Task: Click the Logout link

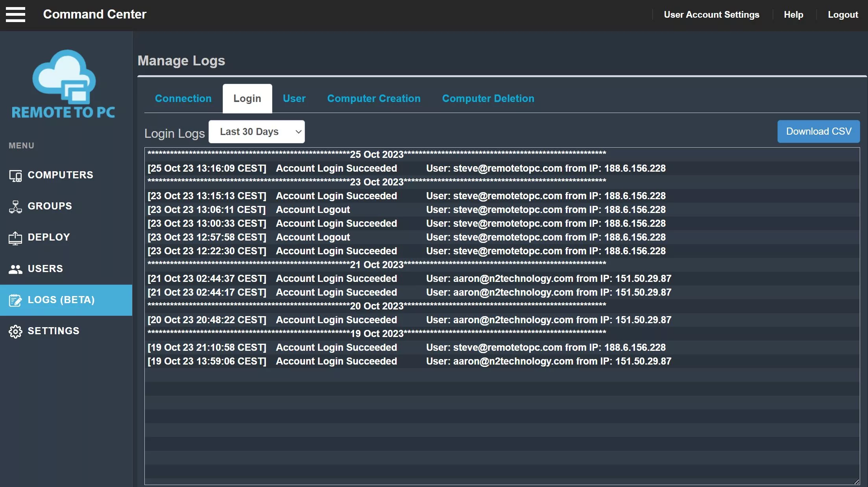Action: coord(843,15)
